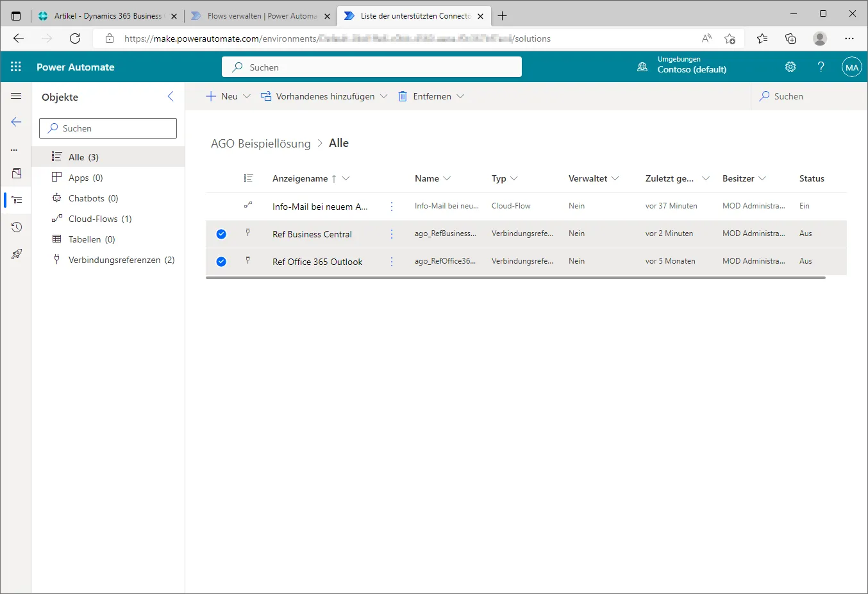Open the Info-Mail bei neuem A... flow
The width and height of the screenshot is (868, 594).
[320, 207]
